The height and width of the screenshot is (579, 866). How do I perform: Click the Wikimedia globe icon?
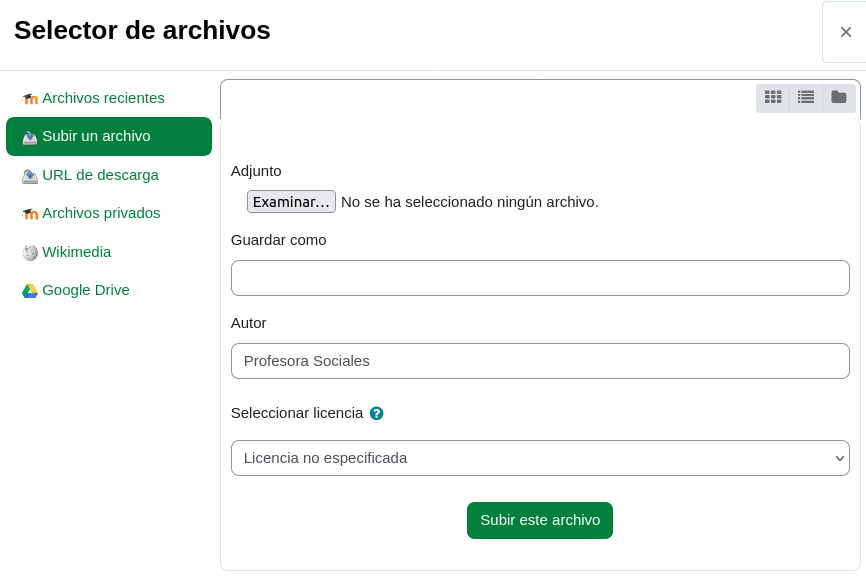click(x=30, y=252)
